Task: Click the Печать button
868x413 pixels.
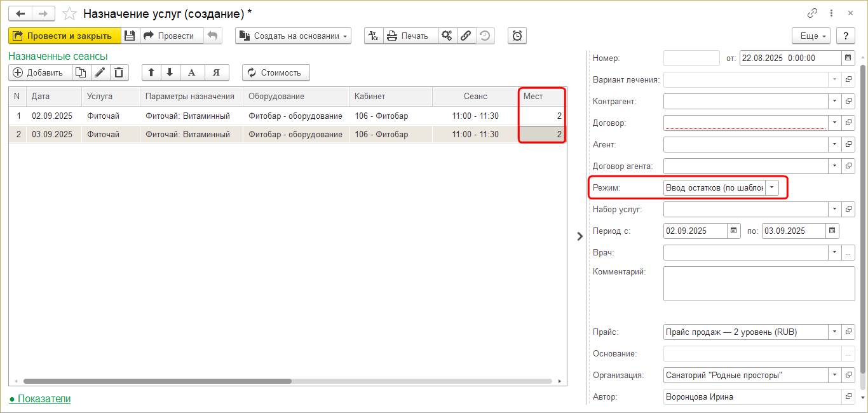Action: point(410,36)
